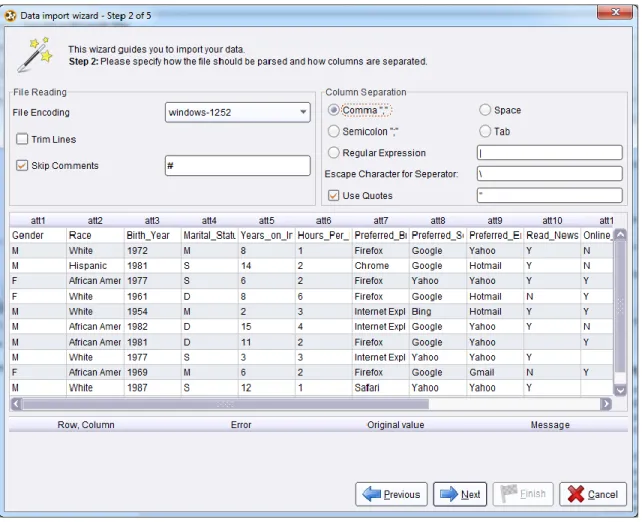Click the att7 column header
This screenshot has width=642, height=522.
pos(381,221)
